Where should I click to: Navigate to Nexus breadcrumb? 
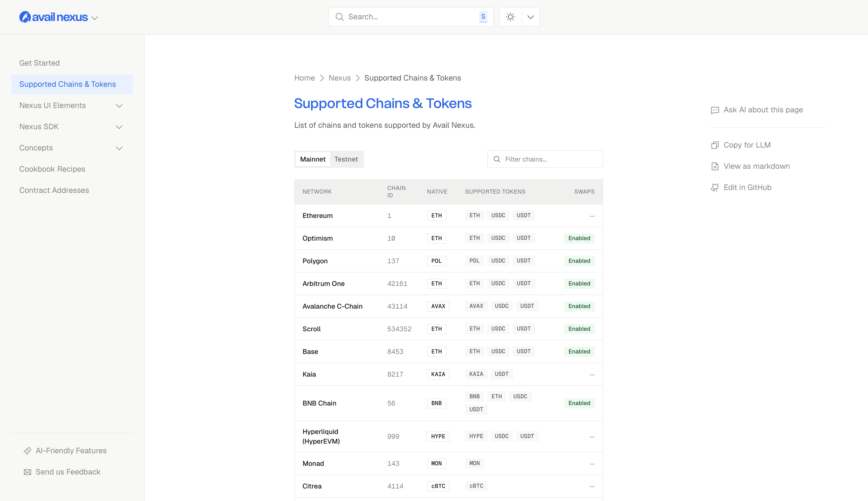pyautogui.click(x=339, y=78)
